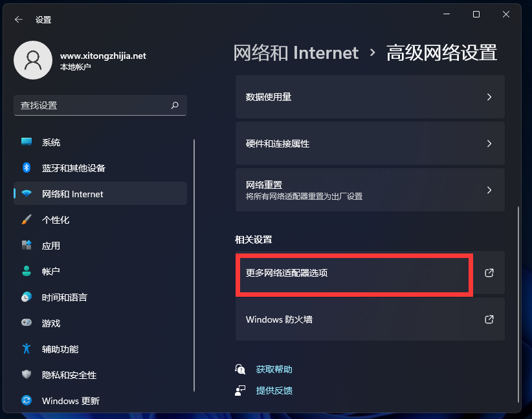
Task: Open Windows 更新 via its sidebar icon
Action: (26, 401)
